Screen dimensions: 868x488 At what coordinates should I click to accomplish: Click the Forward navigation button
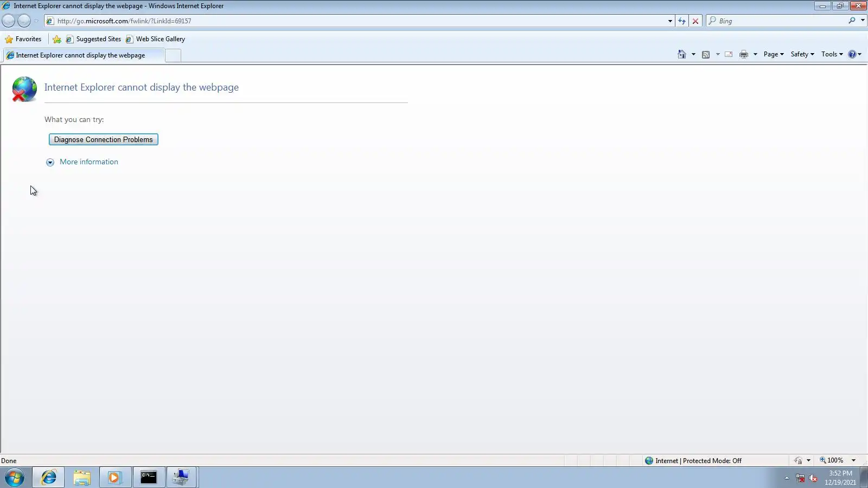(x=24, y=21)
